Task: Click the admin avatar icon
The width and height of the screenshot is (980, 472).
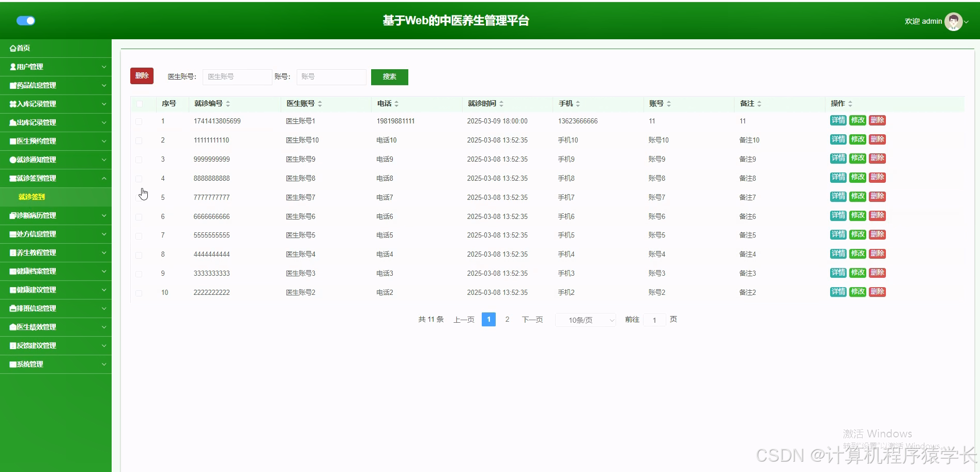Action: [954, 21]
